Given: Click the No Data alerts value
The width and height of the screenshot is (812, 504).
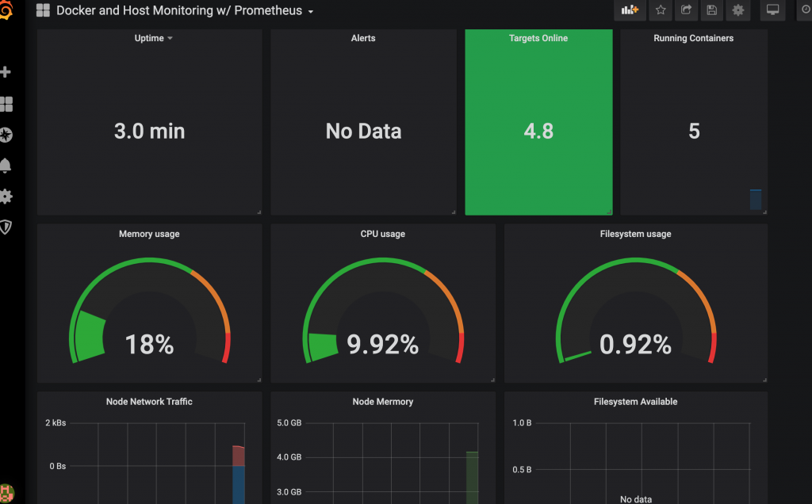Looking at the screenshot, I should click(x=363, y=131).
